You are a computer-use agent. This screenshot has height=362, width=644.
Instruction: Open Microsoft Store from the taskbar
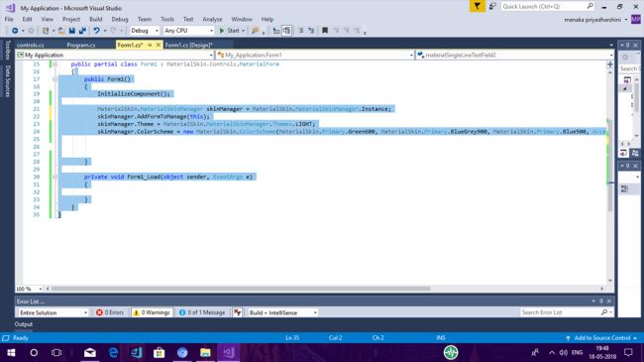coord(159,352)
